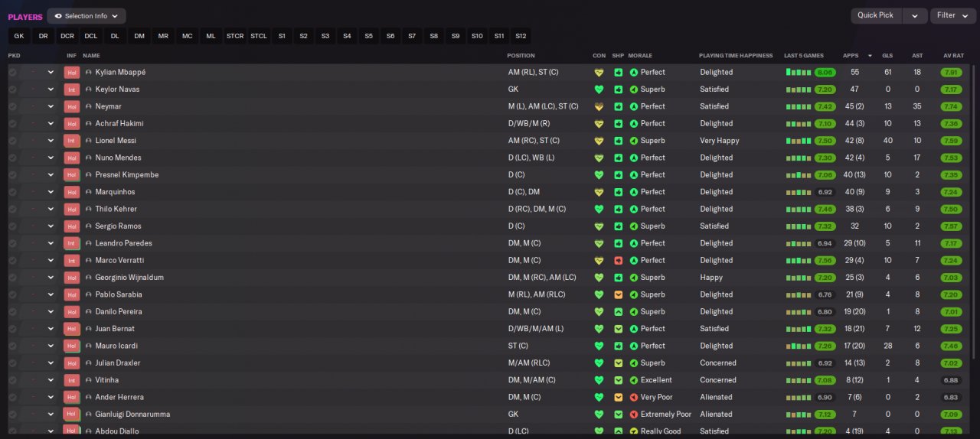Sort by the AV RAT column header

pos(952,56)
